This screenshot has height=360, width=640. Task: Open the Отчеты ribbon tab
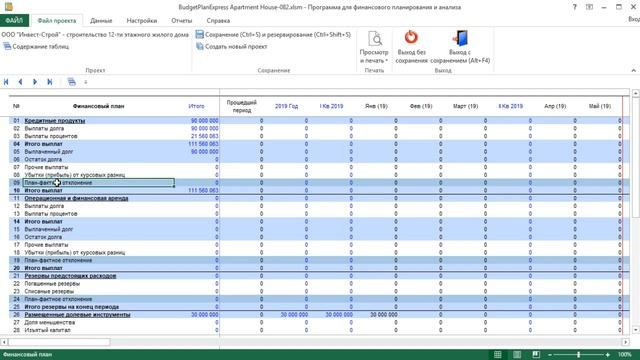[x=182, y=20]
